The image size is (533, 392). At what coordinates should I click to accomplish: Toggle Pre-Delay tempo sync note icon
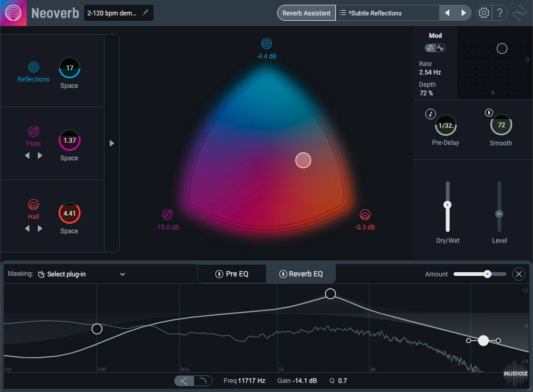430,114
